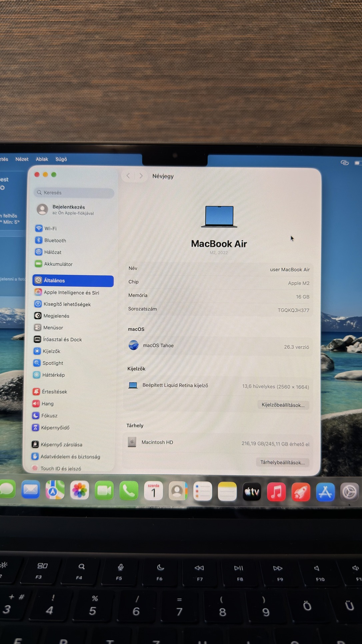Open Reminders from the Dock
The height and width of the screenshot is (644, 362).
[x=203, y=491]
